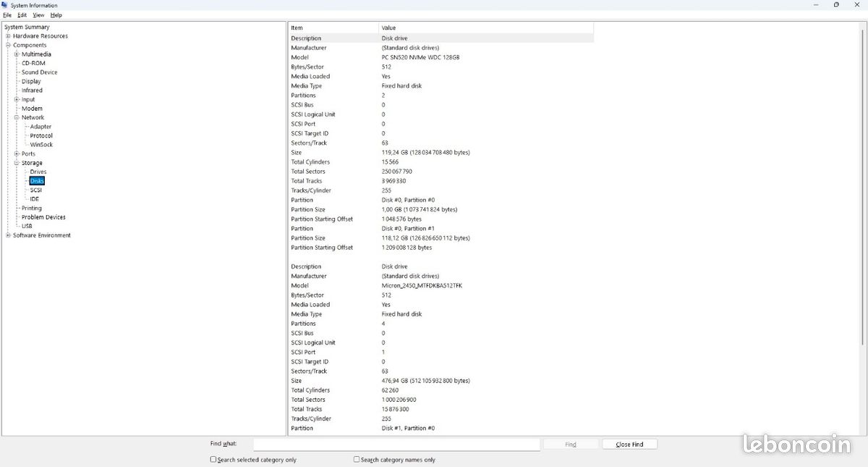Expand the Multimedia category

tap(17, 54)
